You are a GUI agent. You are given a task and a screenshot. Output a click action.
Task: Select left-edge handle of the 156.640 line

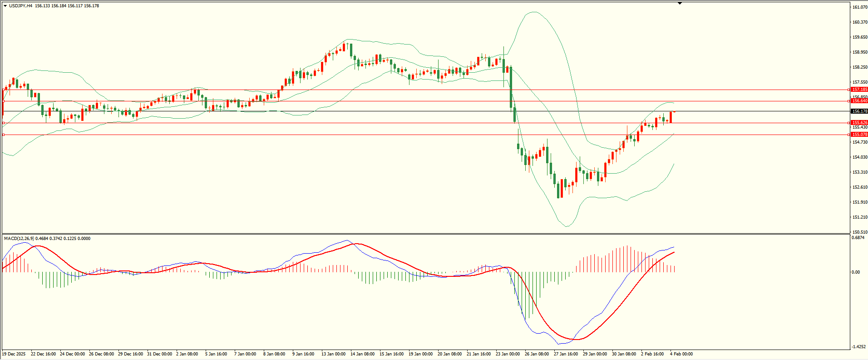(4, 101)
